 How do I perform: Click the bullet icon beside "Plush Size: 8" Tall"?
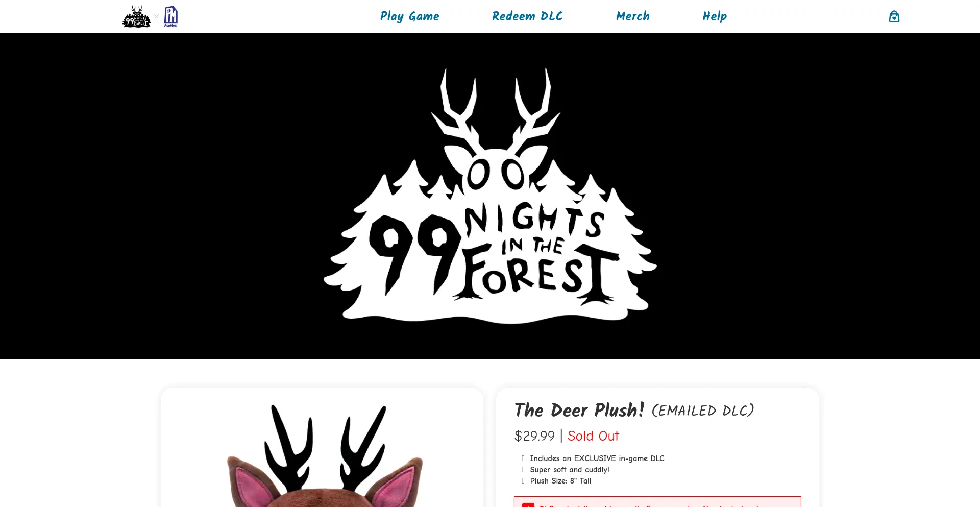[x=523, y=481]
